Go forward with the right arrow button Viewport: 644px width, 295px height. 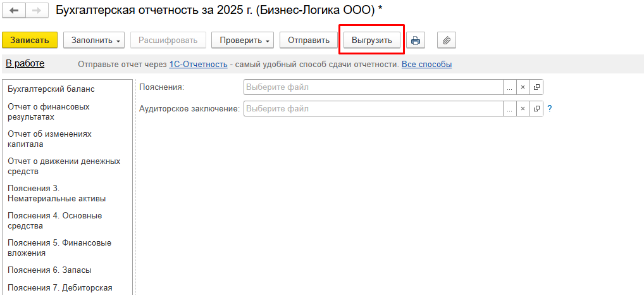tap(37, 11)
